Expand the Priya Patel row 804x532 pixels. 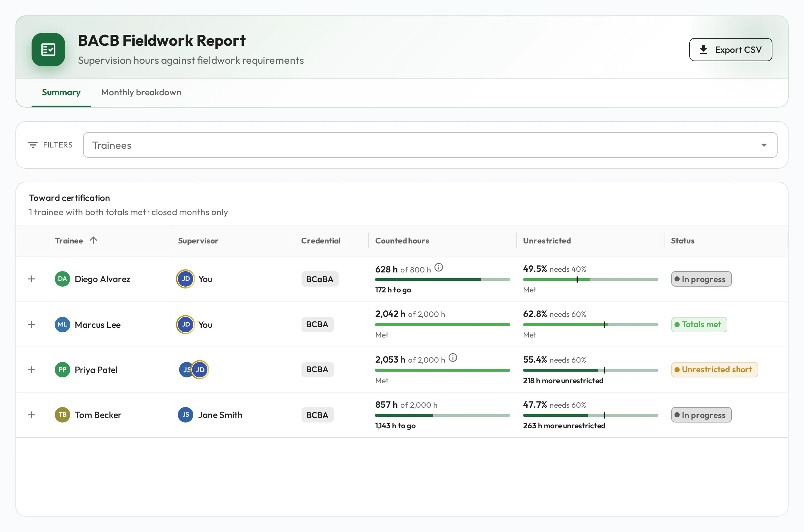(x=32, y=370)
